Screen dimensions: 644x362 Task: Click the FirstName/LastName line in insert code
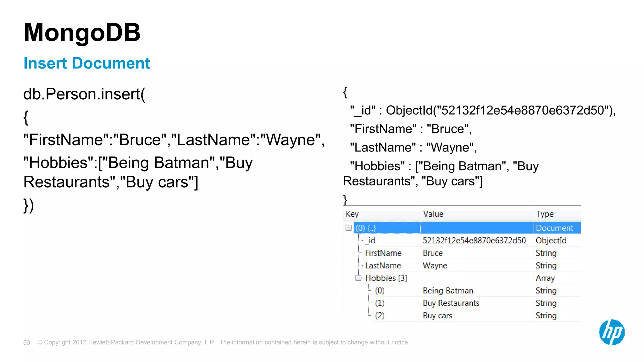tap(174, 140)
